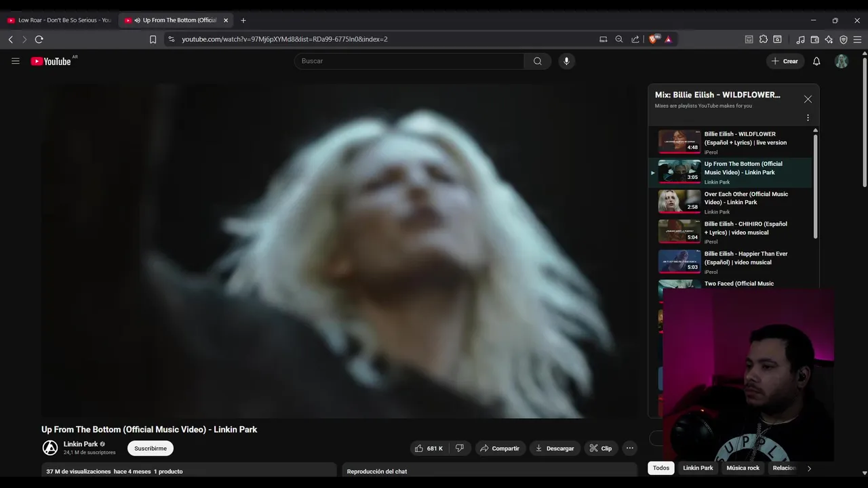Click the Crear button
This screenshot has height=488, width=868.
pos(785,61)
